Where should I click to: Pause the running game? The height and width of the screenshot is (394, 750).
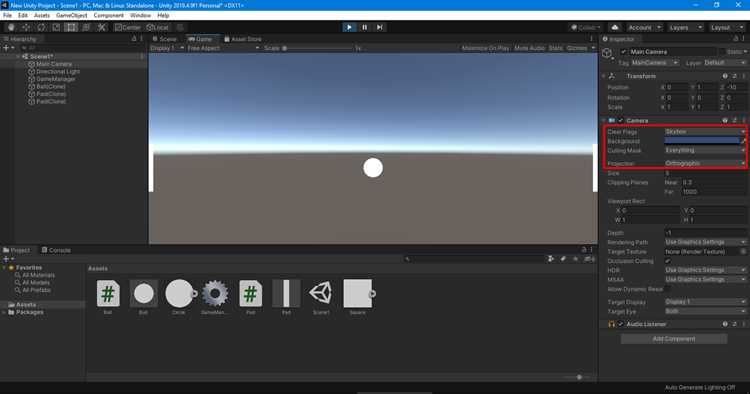pos(364,27)
